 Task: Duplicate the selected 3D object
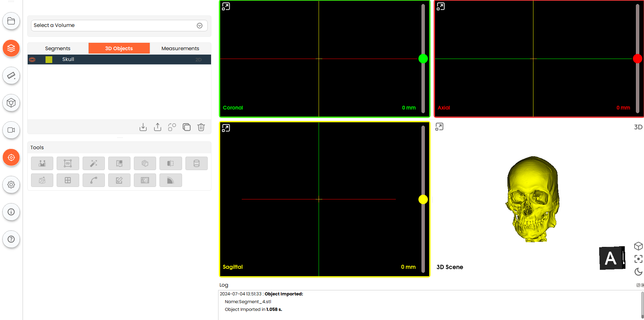click(x=186, y=127)
